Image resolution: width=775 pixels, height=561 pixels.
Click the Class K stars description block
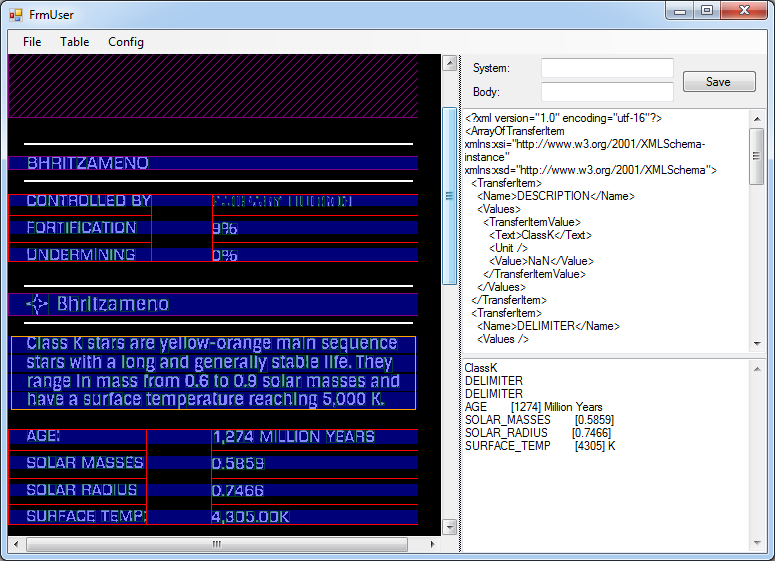tap(214, 373)
